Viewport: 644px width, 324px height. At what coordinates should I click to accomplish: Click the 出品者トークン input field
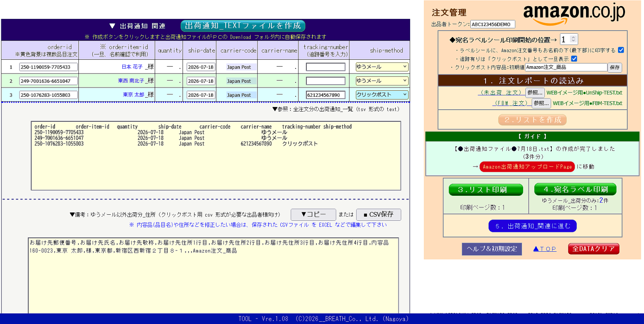point(492,25)
